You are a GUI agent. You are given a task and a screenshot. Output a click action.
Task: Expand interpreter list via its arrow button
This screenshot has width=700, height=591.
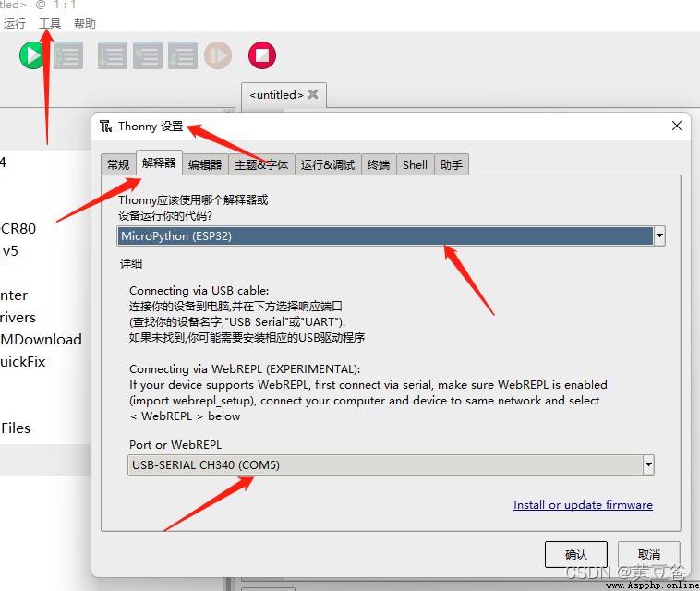click(x=659, y=236)
